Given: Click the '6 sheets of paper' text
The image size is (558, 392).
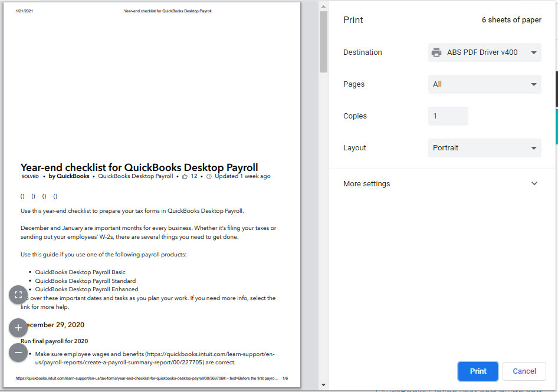Looking at the screenshot, I should (511, 20).
